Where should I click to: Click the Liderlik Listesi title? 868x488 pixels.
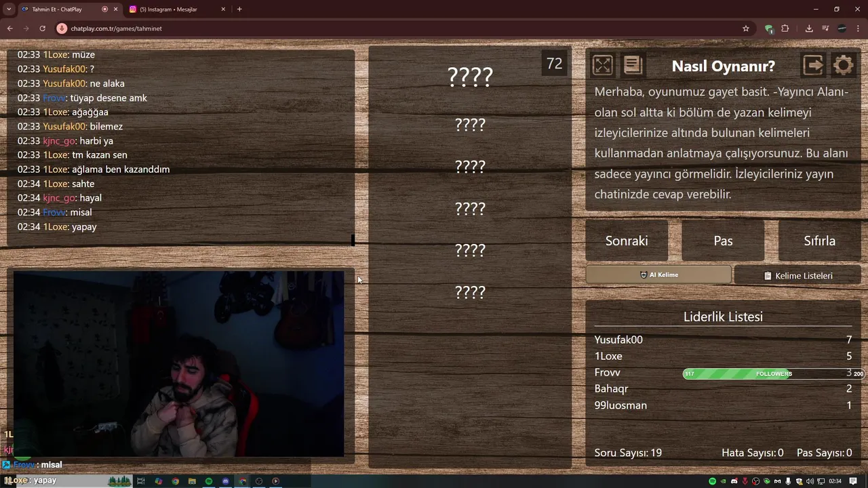point(723,317)
